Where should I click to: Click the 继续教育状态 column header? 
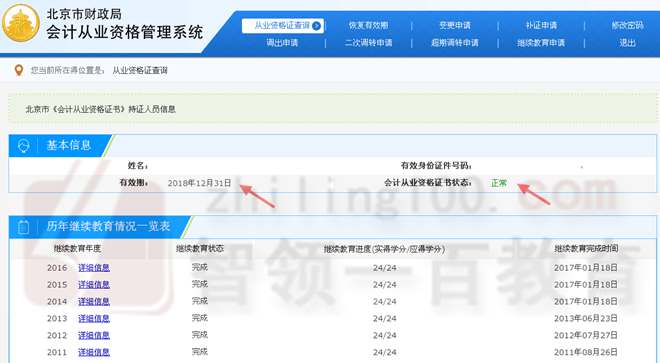point(200,248)
